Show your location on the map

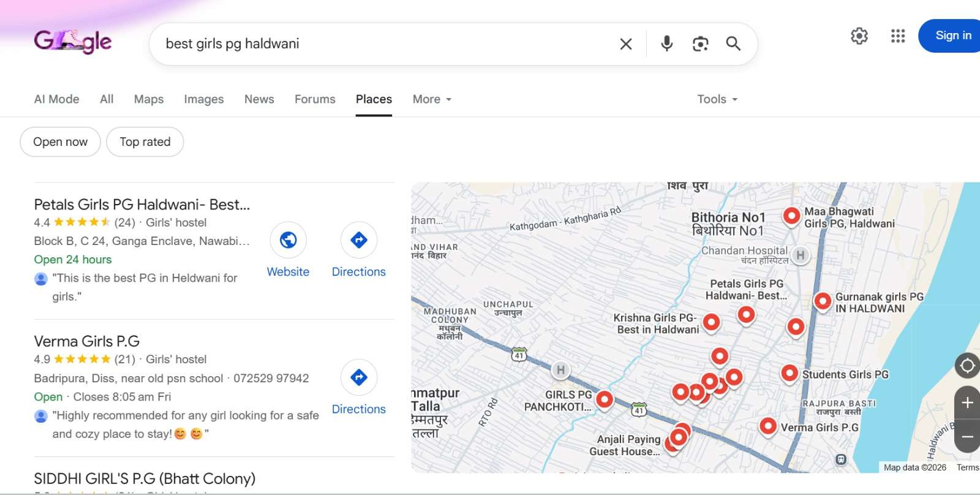(x=967, y=366)
